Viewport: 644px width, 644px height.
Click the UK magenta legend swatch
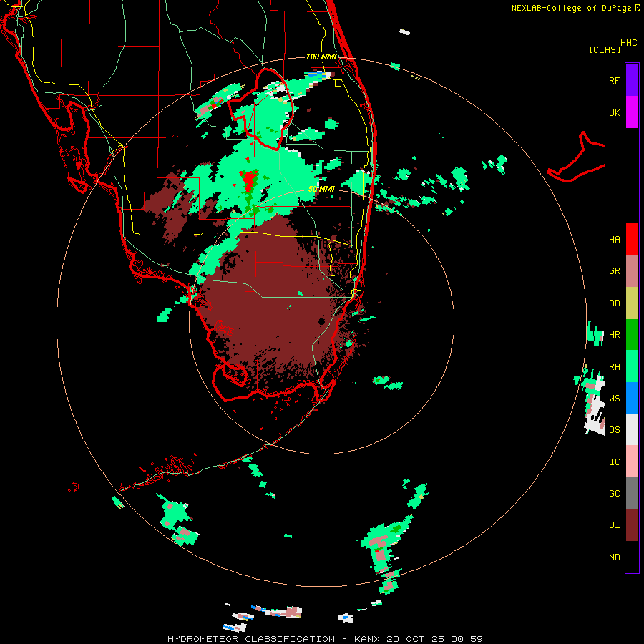point(632,112)
